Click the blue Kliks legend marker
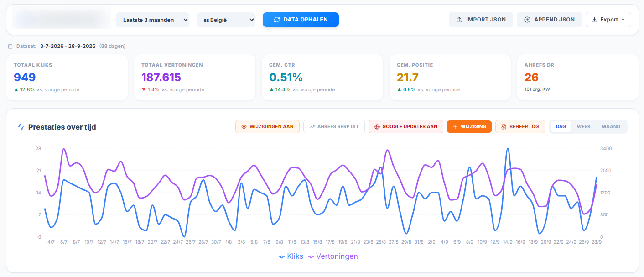Image resolution: width=644 pixels, height=277 pixels. [x=282, y=257]
